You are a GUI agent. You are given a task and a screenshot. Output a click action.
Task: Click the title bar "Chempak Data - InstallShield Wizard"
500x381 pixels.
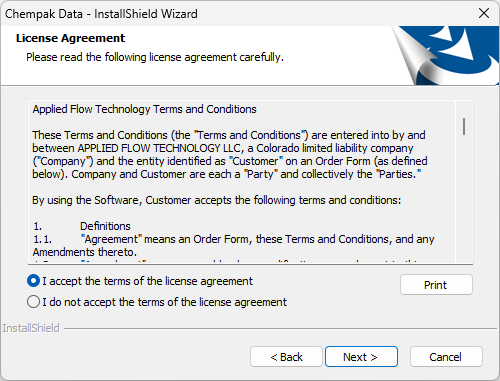point(101,14)
